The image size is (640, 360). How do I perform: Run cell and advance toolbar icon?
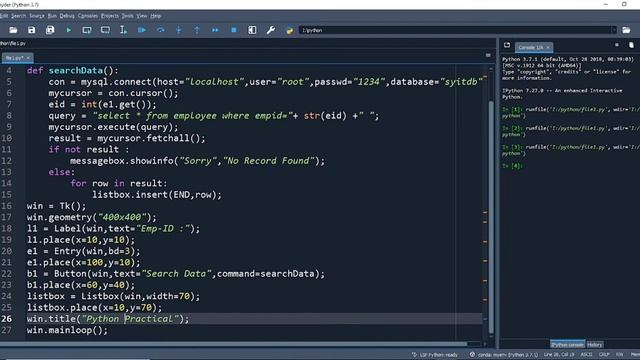[x=105, y=30]
